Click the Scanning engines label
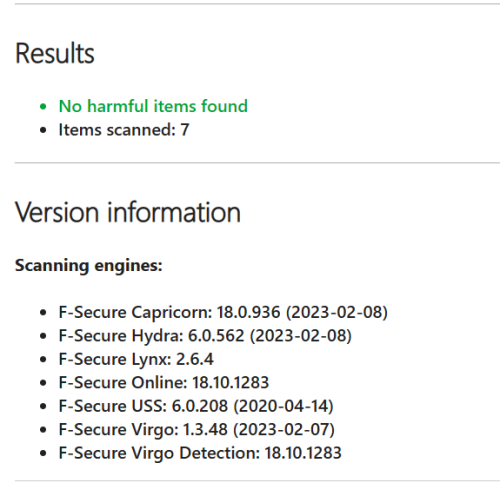Image resolution: width=500 pixels, height=483 pixels. (x=89, y=266)
